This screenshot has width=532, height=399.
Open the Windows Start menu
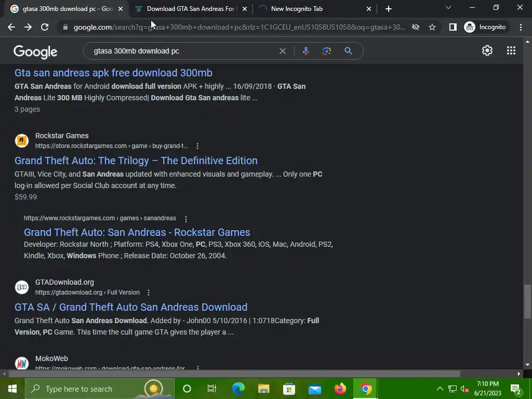(12, 389)
